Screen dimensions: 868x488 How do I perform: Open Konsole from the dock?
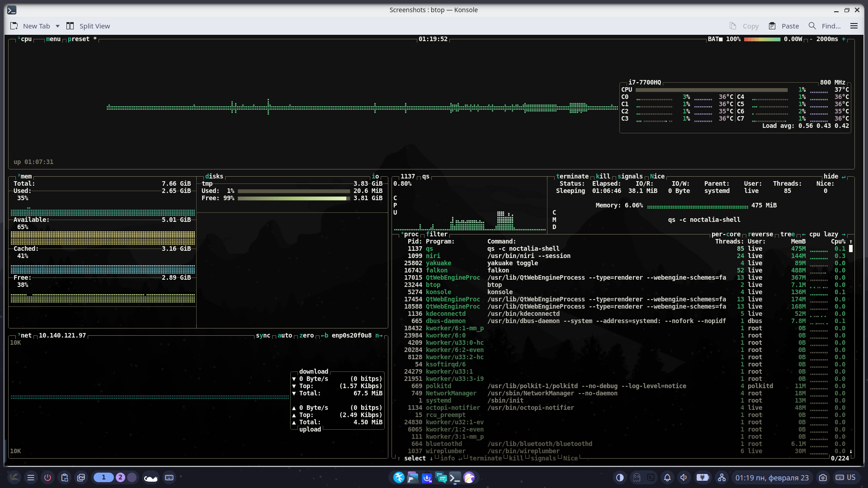point(455,478)
